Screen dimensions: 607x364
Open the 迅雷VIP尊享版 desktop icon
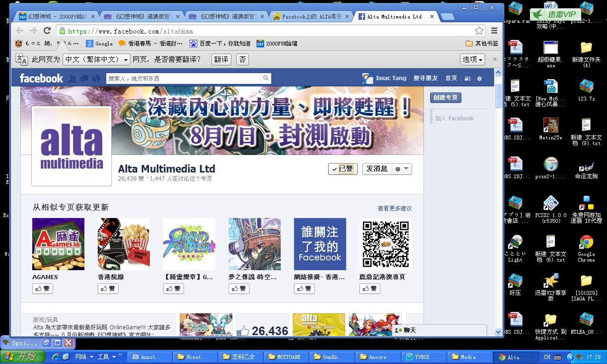pos(551,287)
